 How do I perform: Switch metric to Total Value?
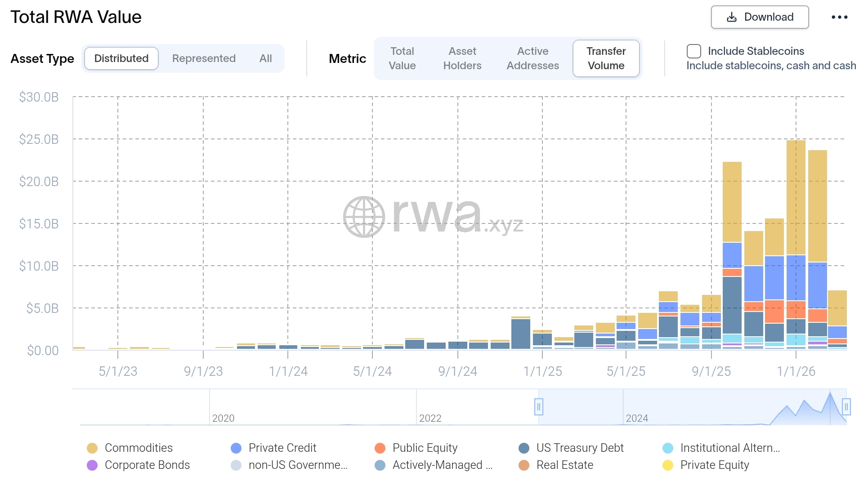402,58
